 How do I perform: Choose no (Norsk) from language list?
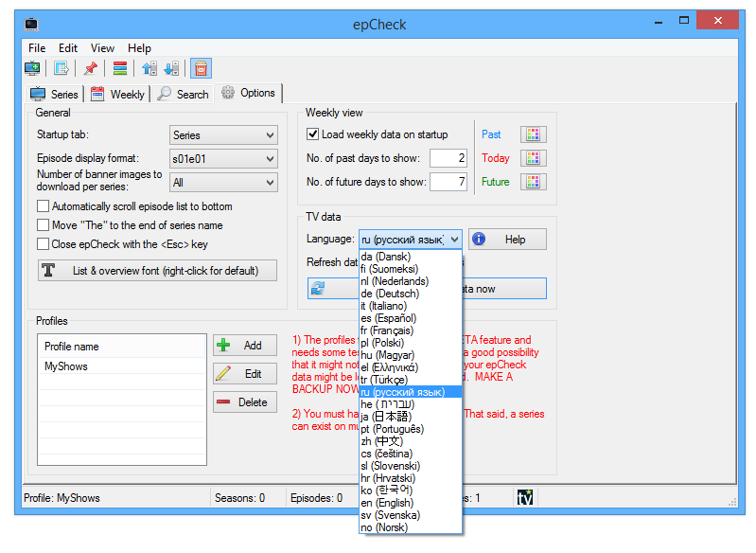pos(411,527)
